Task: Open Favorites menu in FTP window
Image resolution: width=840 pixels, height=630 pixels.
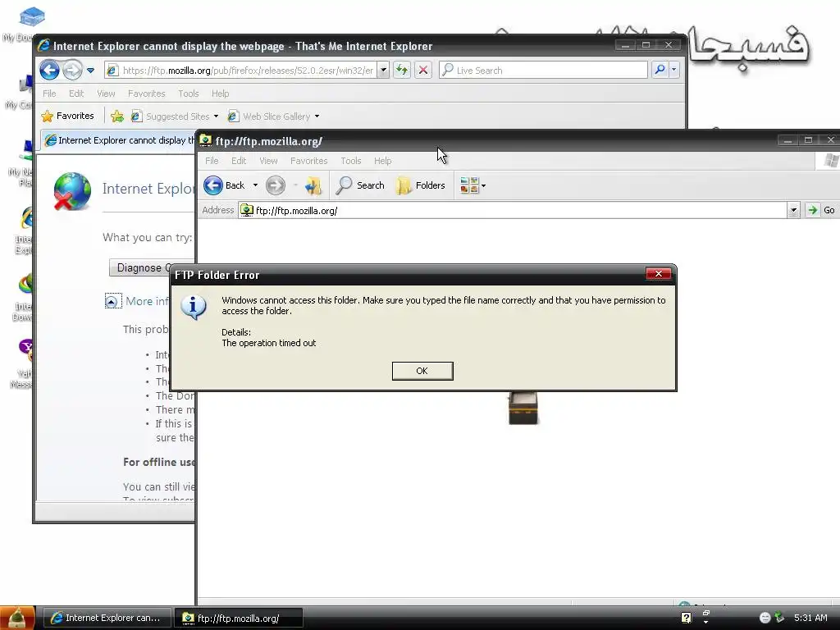Action: pyautogui.click(x=308, y=161)
